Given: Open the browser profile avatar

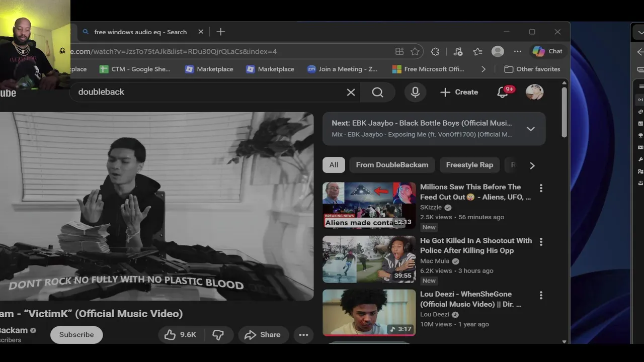Looking at the screenshot, I should (498, 51).
